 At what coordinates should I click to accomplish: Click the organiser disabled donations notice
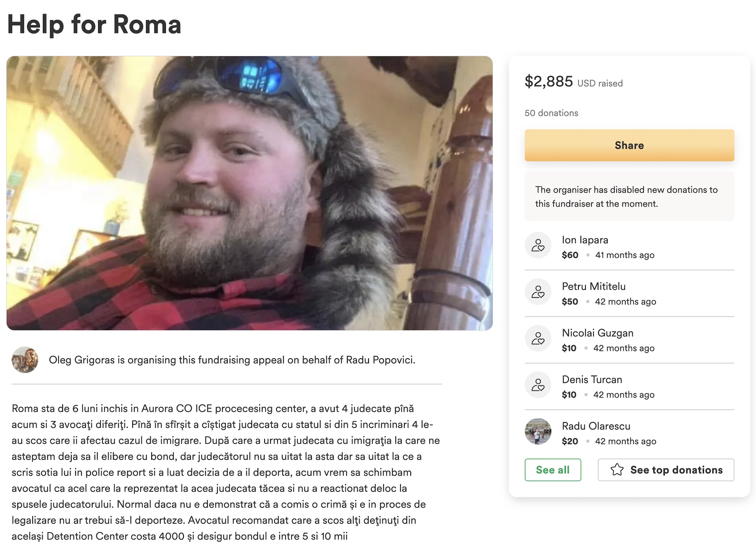tap(629, 197)
